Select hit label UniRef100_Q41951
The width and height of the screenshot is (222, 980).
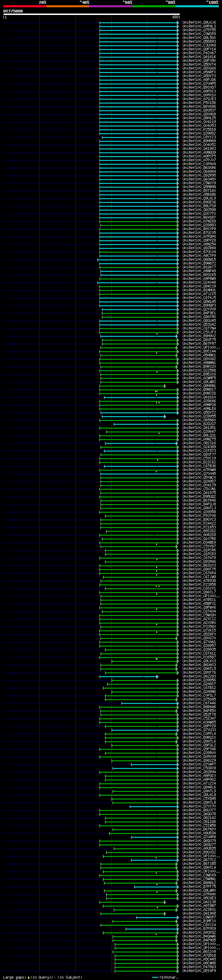click(x=199, y=428)
